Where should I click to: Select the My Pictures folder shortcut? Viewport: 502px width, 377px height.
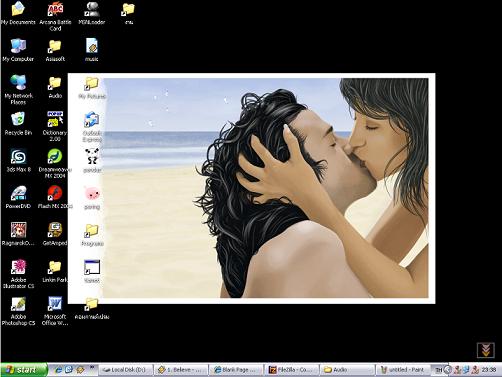coord(92,88)
